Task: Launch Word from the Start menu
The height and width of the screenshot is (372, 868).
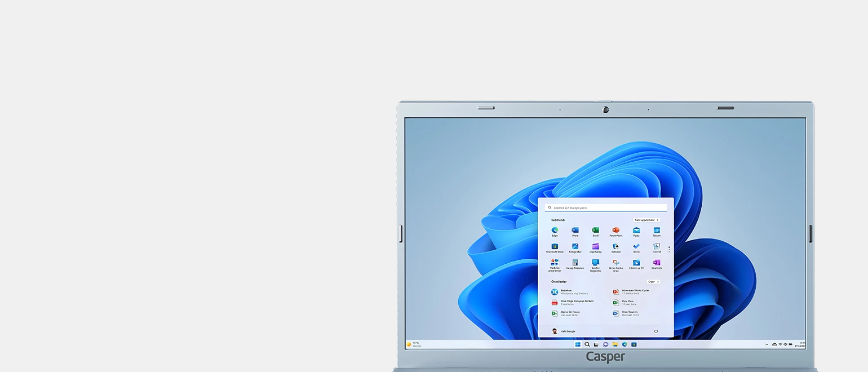Action: coord(575,231)
